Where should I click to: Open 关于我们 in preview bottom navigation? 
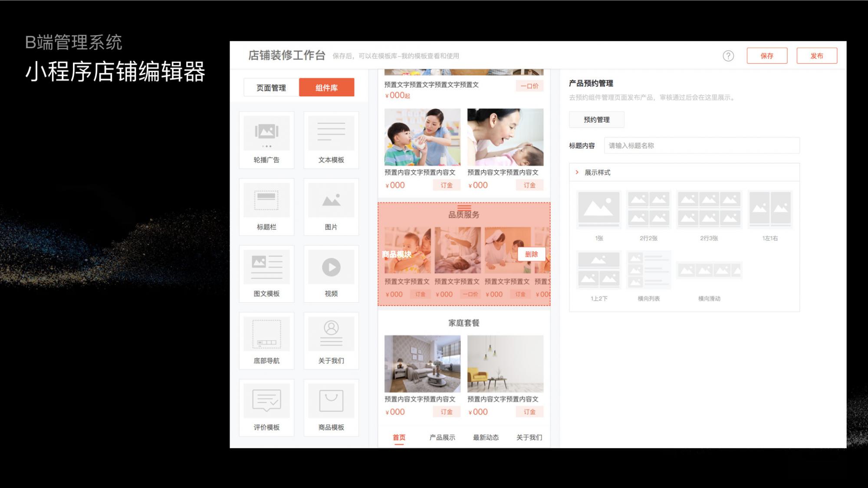pos(529,438)
